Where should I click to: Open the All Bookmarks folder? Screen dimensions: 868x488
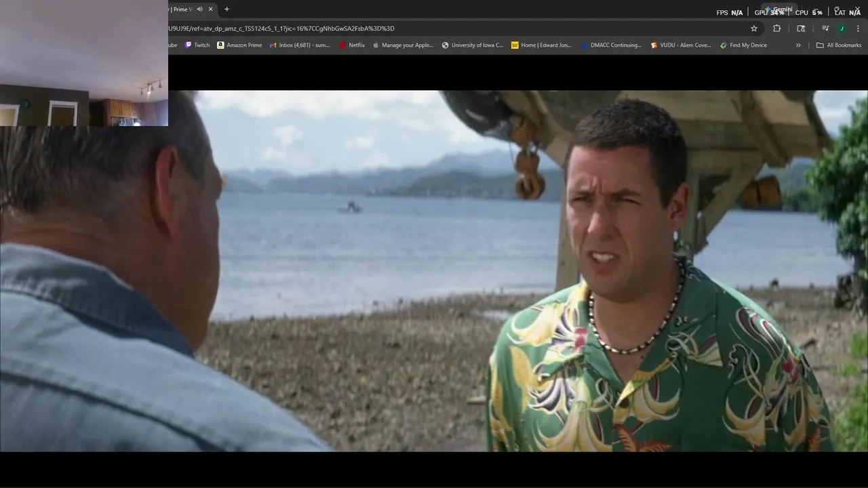[x=839, y=45]
